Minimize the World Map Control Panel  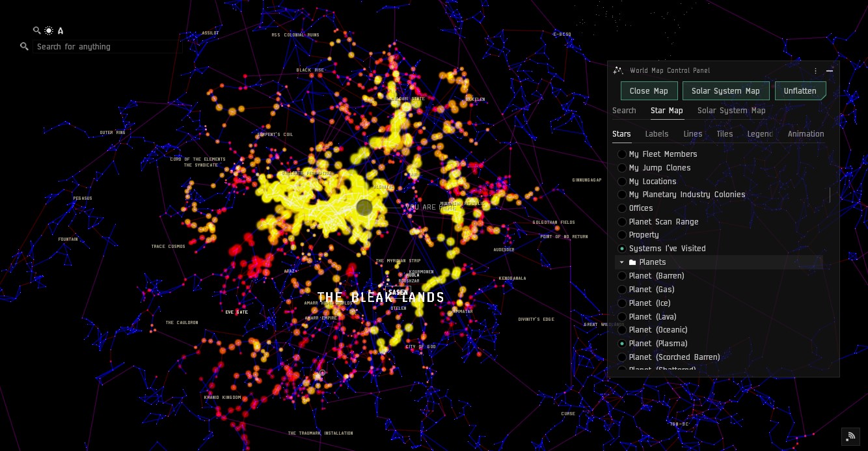click(830, 71)
